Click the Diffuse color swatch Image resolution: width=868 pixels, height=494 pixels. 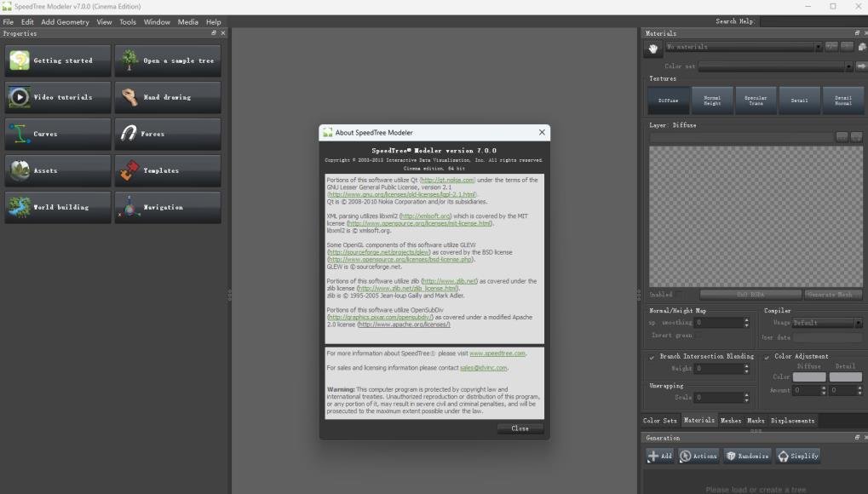click(809, 377)
